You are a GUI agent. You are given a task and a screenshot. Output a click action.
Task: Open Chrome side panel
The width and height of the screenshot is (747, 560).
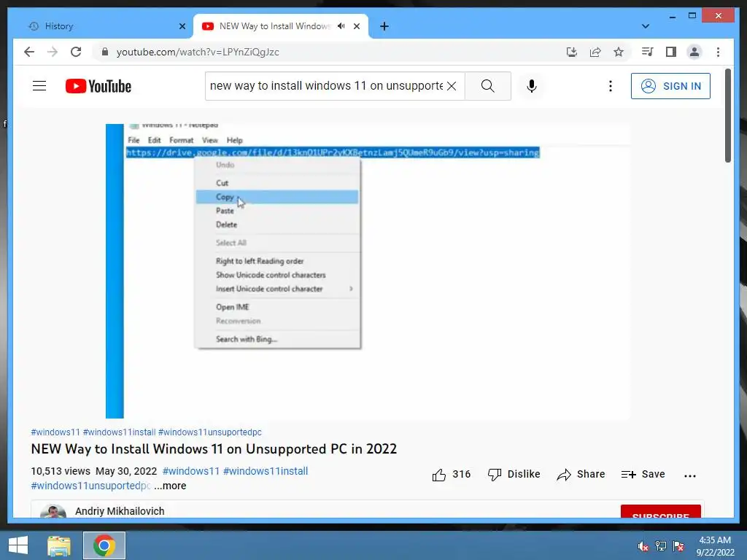point(671,52)
